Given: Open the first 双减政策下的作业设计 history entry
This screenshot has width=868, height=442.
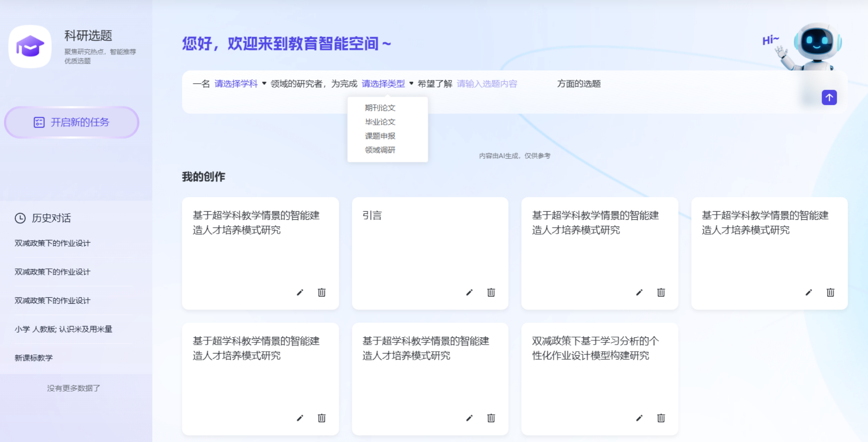Looking at the screenshot, I should (x=53, y=243).
